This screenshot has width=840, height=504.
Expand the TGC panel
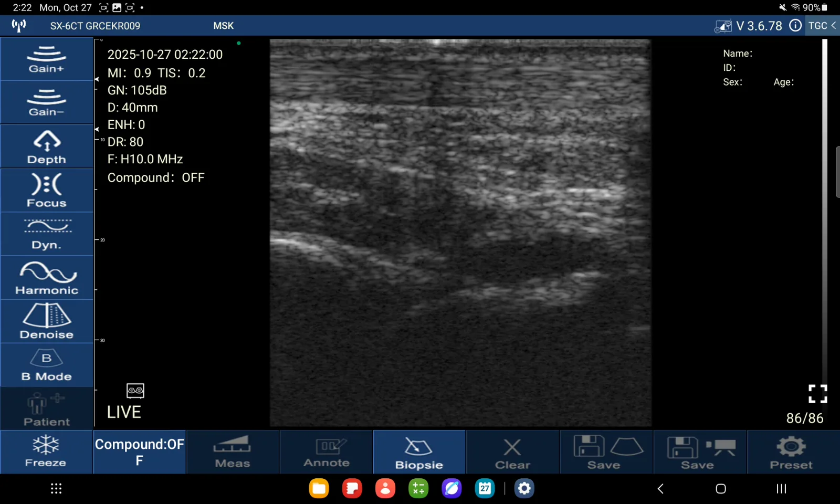coord(822,26)
